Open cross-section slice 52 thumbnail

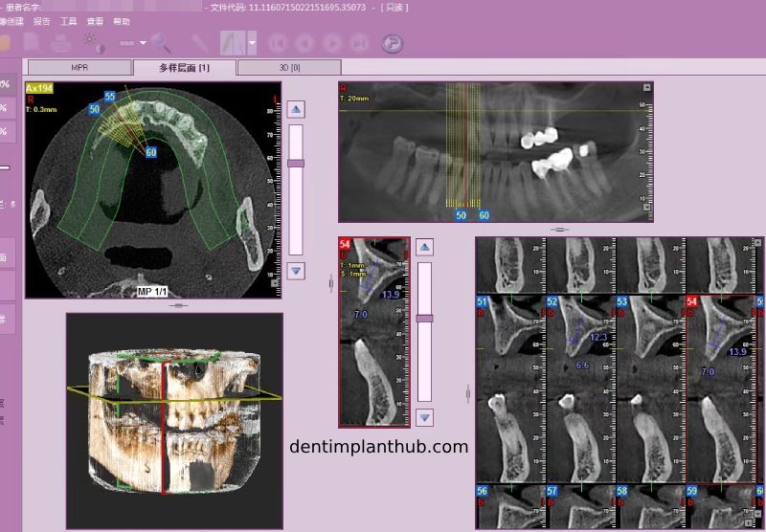tap(581, 388)
